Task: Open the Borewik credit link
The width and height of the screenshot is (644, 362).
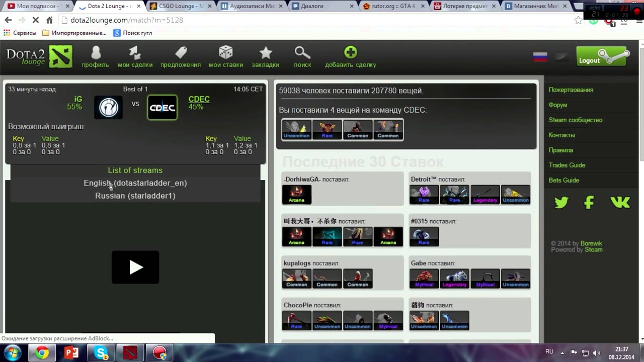Action: coord(591,243)
